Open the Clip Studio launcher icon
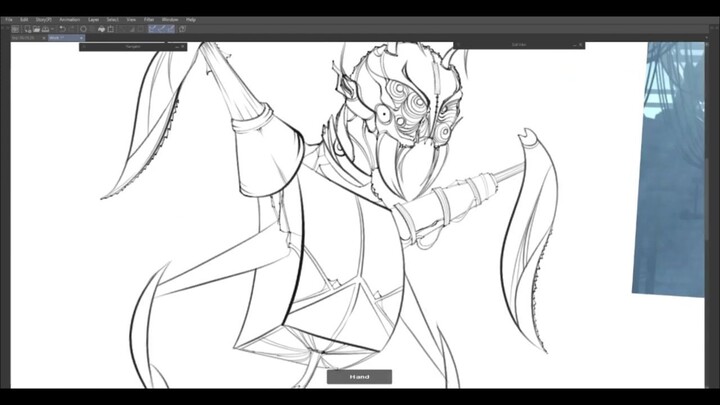The width and height of the screenshot is (720, 405). (x=15, y=29)
